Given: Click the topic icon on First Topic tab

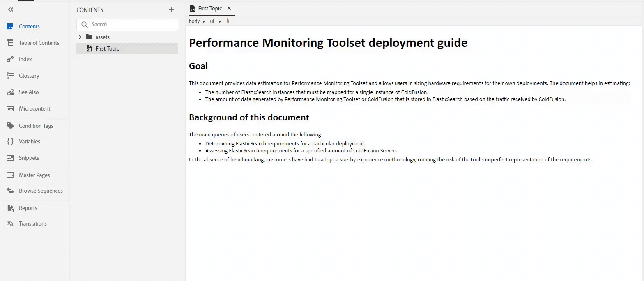Looking at the screenshot, I should tap(192, 8).
